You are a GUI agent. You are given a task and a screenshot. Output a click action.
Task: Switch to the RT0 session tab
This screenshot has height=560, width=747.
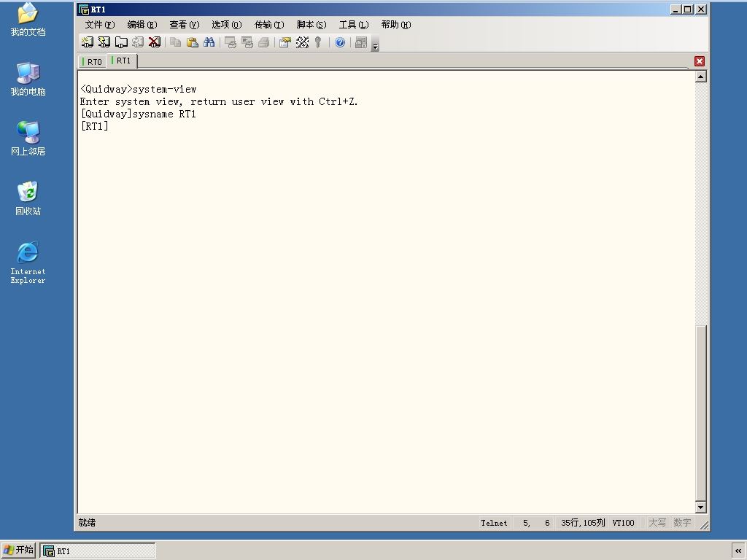click(x=93, y=61)
